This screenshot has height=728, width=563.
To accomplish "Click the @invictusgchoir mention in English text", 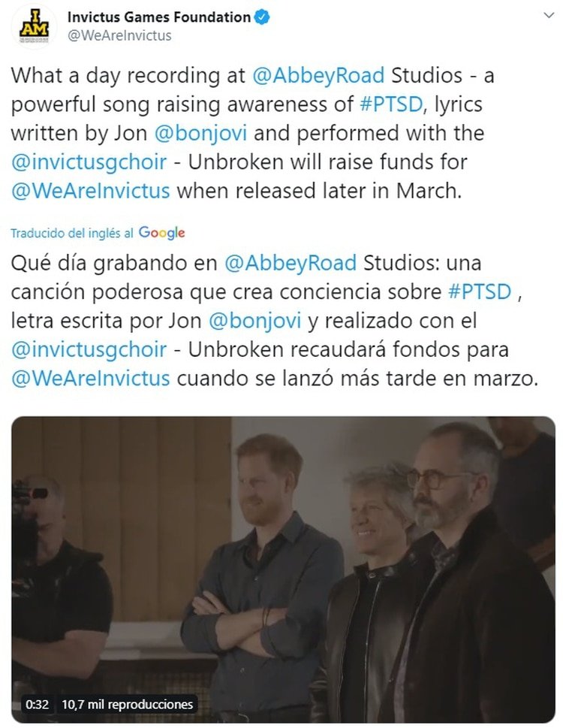I will (89, 162).
